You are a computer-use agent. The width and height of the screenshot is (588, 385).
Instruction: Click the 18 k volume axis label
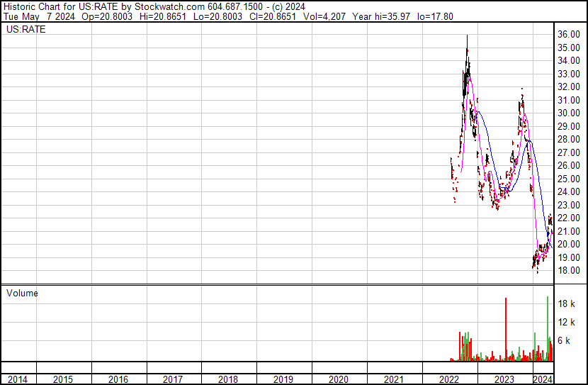[566, 303]
